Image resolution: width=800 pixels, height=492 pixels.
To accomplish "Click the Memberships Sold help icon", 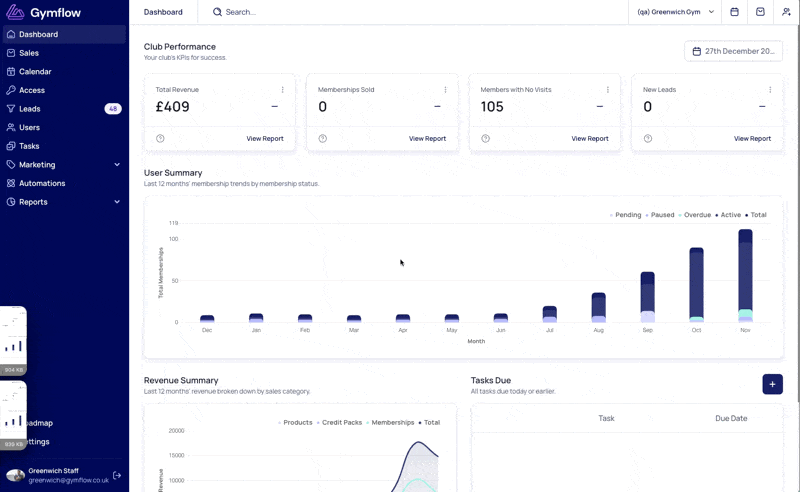I will tap(322, 138).
